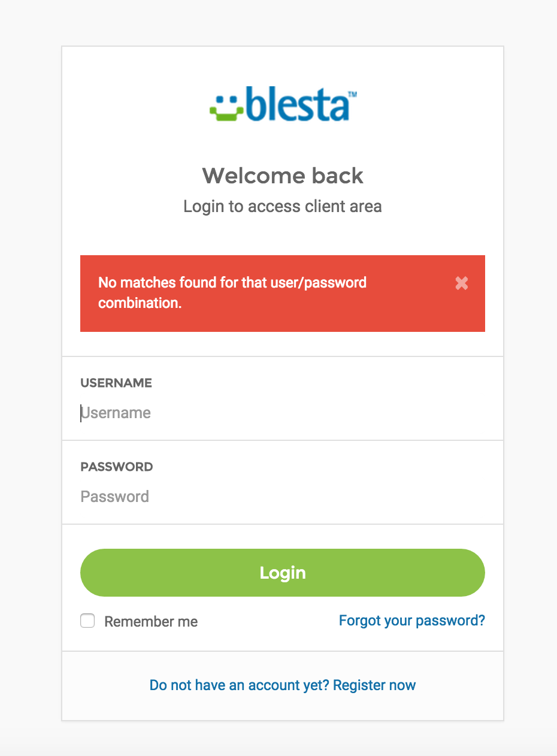Click the No matches found error message text

232,292
